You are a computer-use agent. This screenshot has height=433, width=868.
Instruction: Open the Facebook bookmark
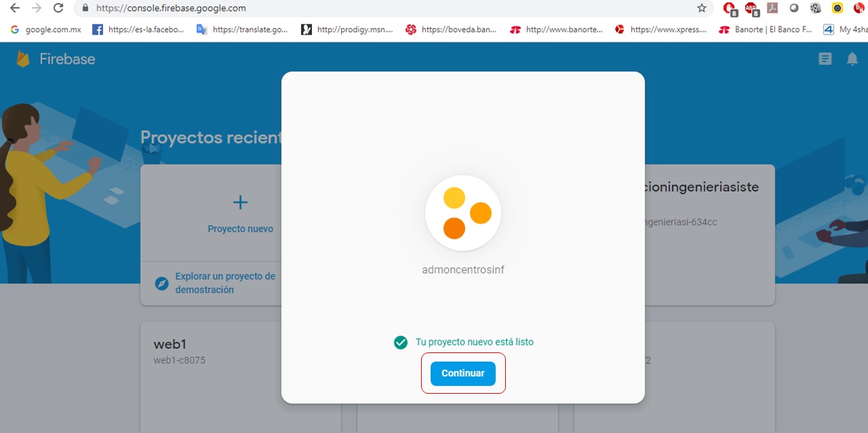138,29
